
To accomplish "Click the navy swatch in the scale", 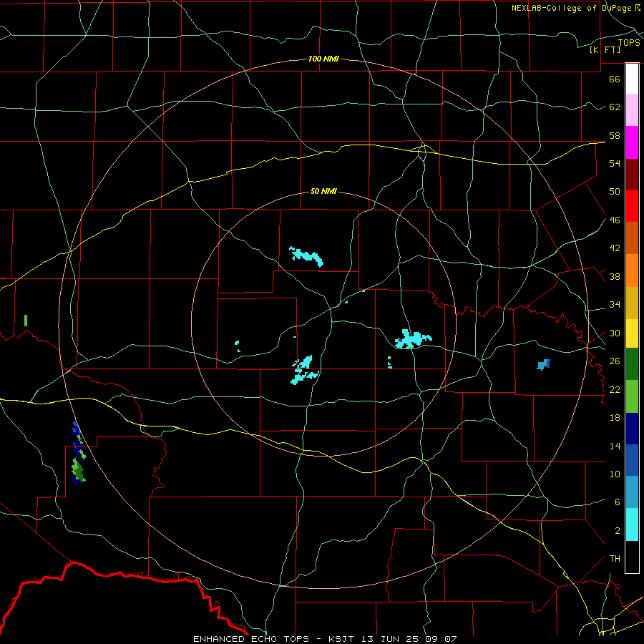I will pyautogui.click(x=632, y=429).
